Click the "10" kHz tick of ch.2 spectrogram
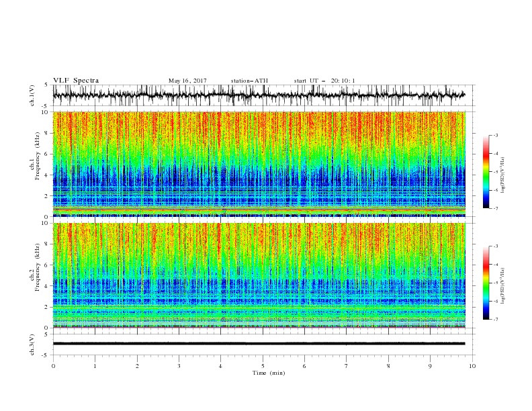Viewport: 532px width, 411px height. (44, 223)
